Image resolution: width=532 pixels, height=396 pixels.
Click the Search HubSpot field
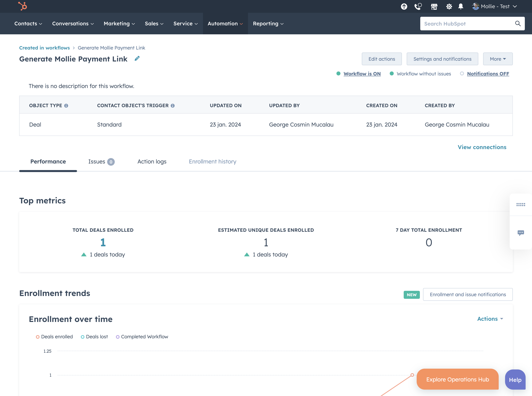coord(472,24)
